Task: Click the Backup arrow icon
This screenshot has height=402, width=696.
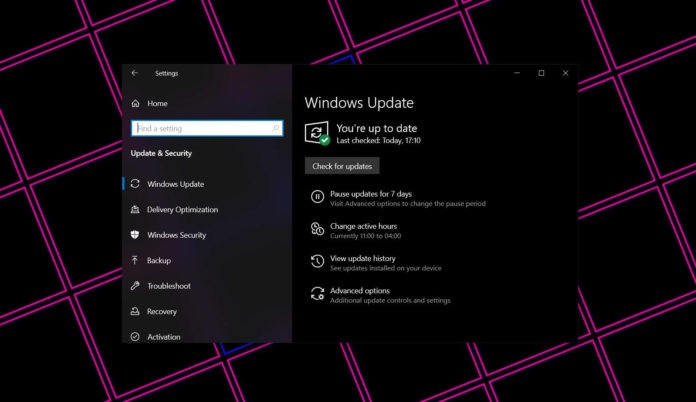Action: pos(136,261)
